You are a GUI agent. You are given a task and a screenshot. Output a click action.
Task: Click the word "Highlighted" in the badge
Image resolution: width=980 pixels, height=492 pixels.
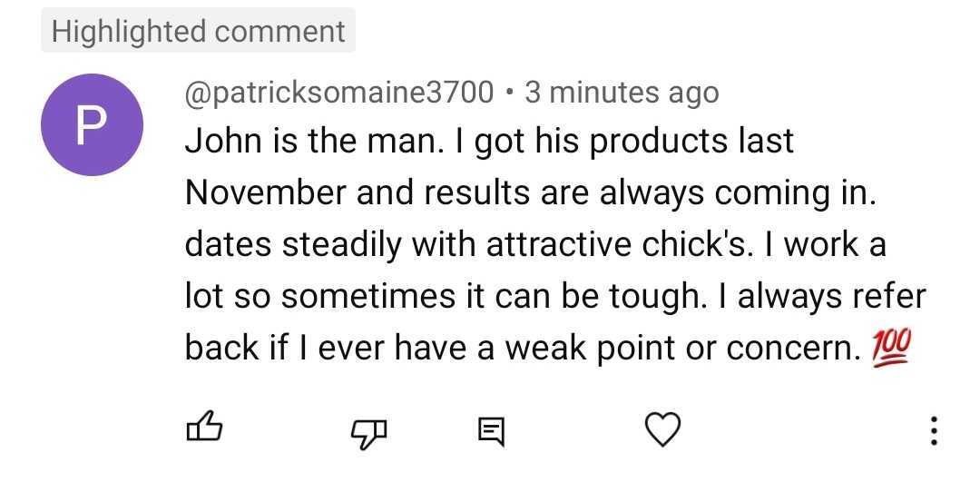pyautogui.click(x=129, y=32)
